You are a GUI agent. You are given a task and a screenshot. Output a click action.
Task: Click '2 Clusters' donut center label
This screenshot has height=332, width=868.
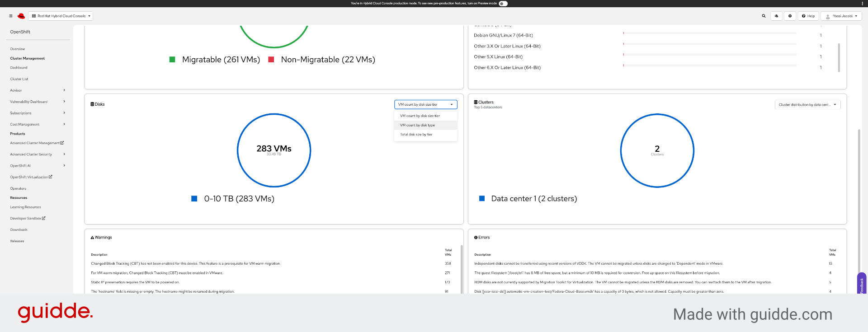coord(657,150)
